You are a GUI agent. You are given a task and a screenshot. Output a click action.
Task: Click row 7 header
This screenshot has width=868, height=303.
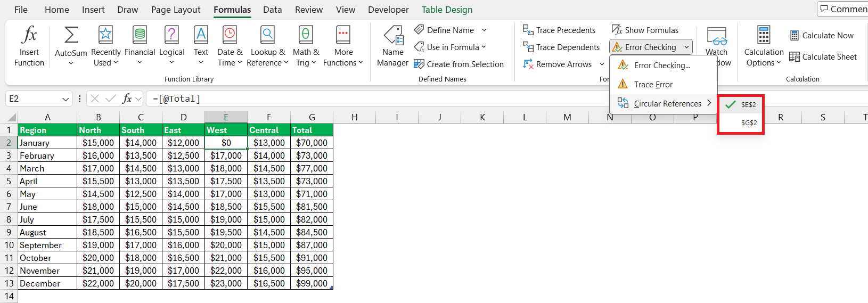pyautogui.click(x=9, y=207)
